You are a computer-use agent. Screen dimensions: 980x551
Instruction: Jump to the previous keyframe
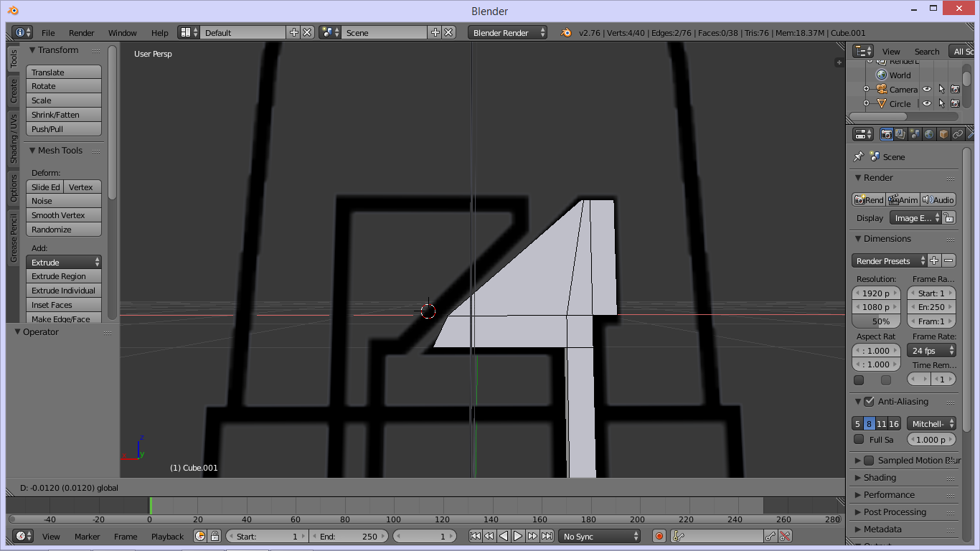click(489, 536)
